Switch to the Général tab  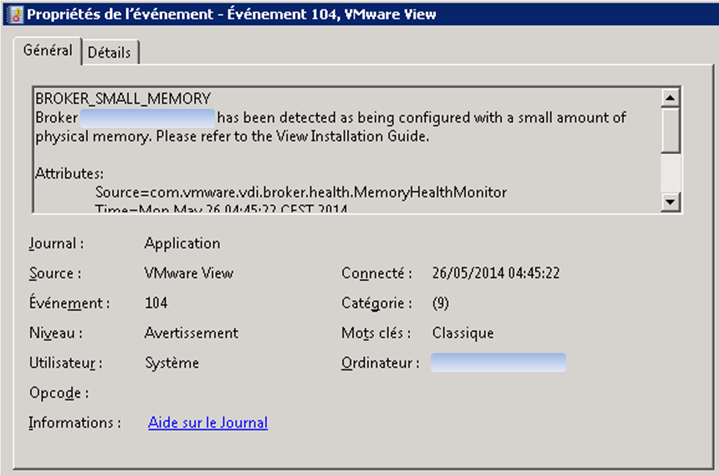(48, 50)
